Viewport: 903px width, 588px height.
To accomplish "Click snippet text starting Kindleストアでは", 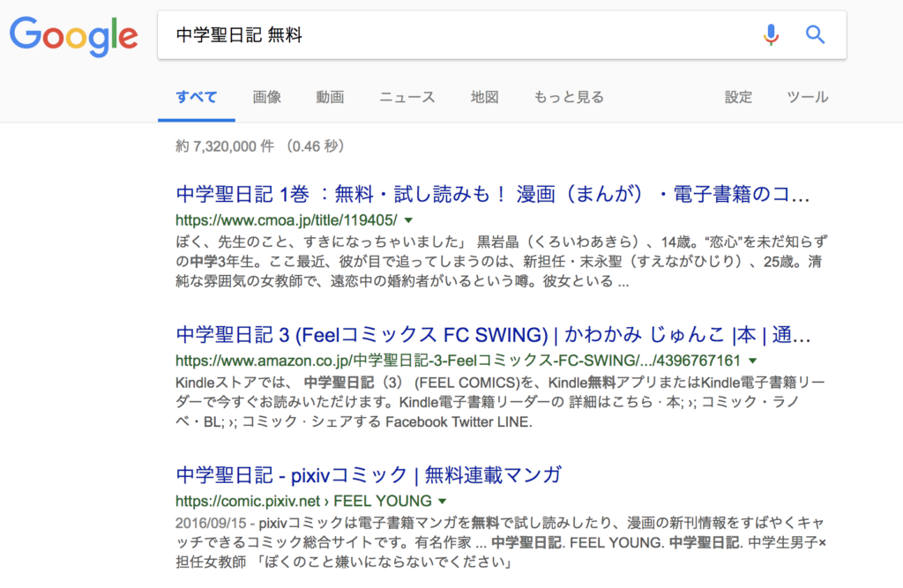I will pyautogui.click(x=500, y=402).
